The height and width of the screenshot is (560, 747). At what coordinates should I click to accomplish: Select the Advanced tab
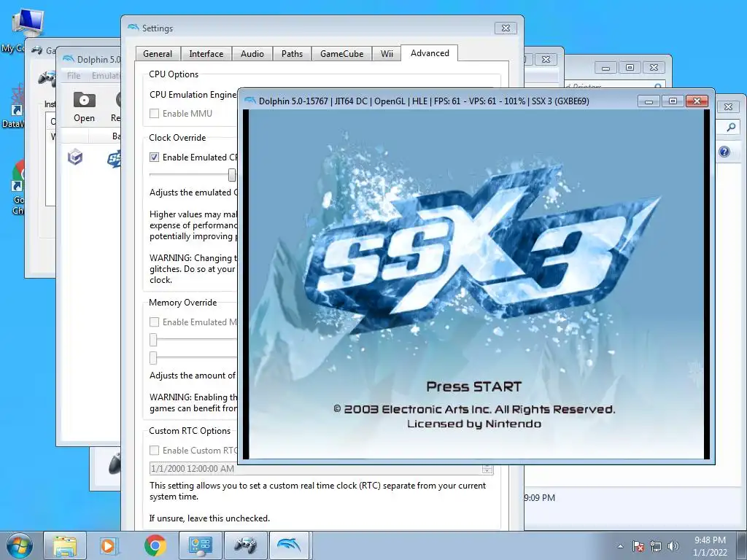(430, 52)
